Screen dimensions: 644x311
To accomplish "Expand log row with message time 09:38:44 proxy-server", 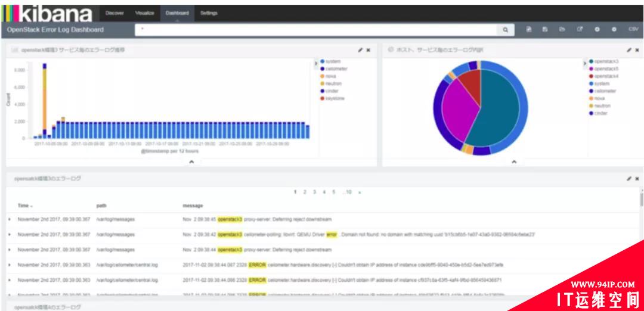I will click(x=10, y=250).
